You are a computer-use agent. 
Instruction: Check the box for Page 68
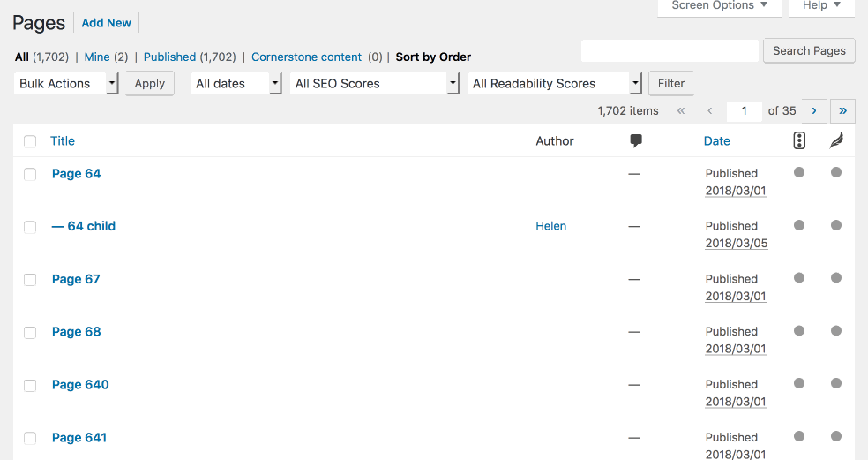30,333
